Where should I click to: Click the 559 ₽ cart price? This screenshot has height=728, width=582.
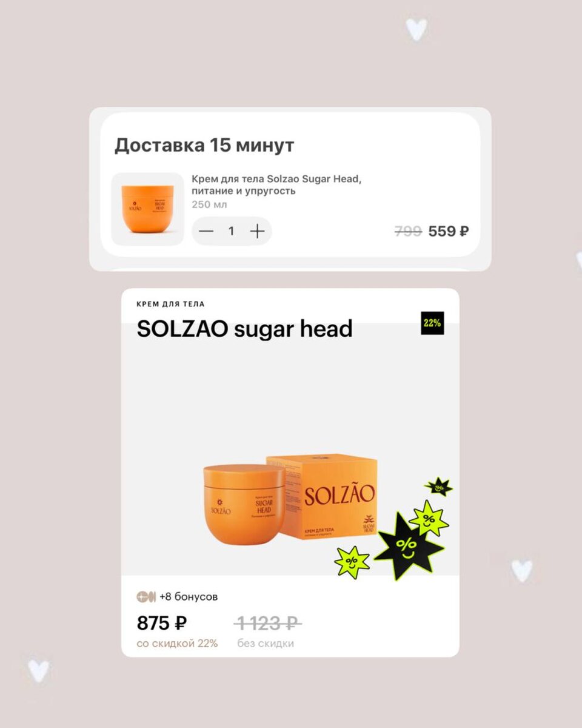[x=449, y=231]
